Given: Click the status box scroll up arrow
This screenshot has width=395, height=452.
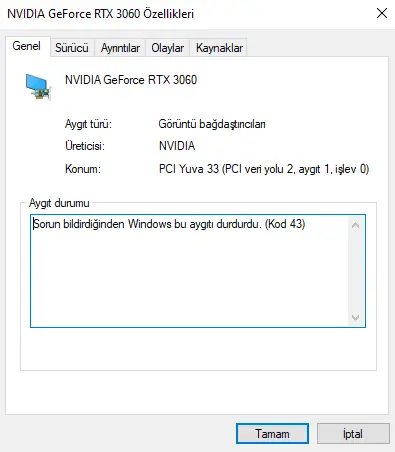Looking at the screenshot, I should (x=356, y=225).
